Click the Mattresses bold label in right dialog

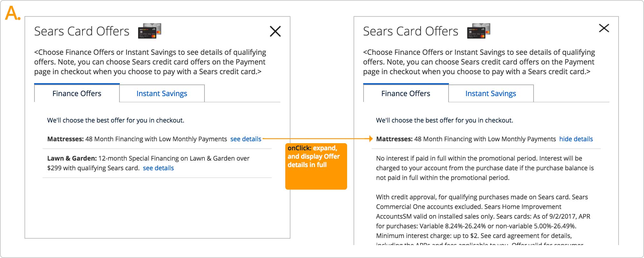pyautogui.click(x=394, y=139)
